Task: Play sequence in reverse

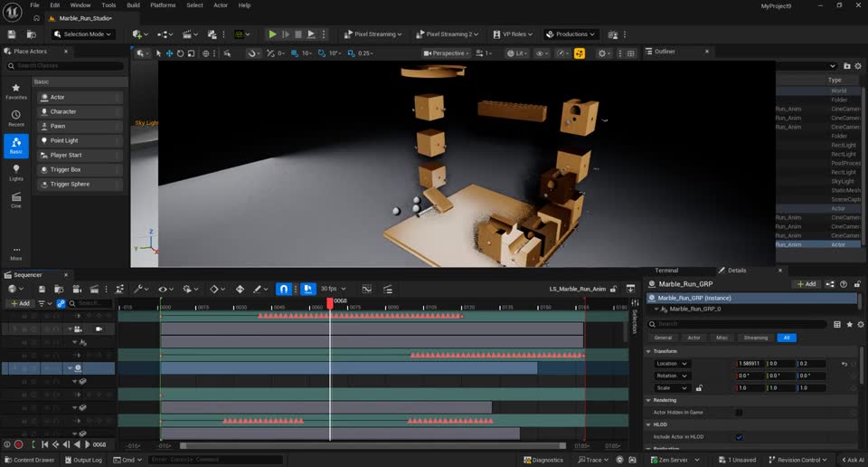Action: click(x=77, y=444)
